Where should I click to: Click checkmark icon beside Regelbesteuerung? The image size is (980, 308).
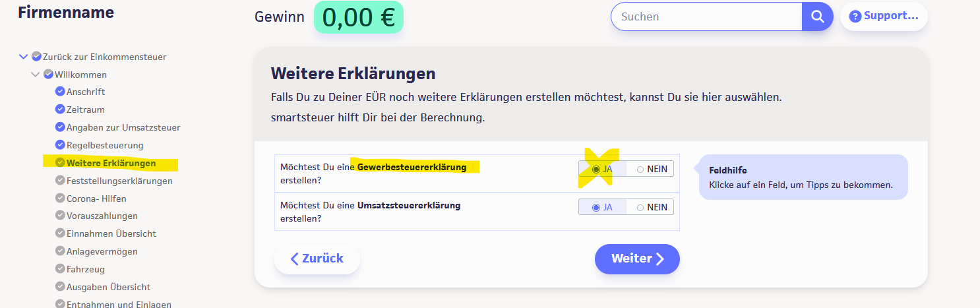[60, 145]
